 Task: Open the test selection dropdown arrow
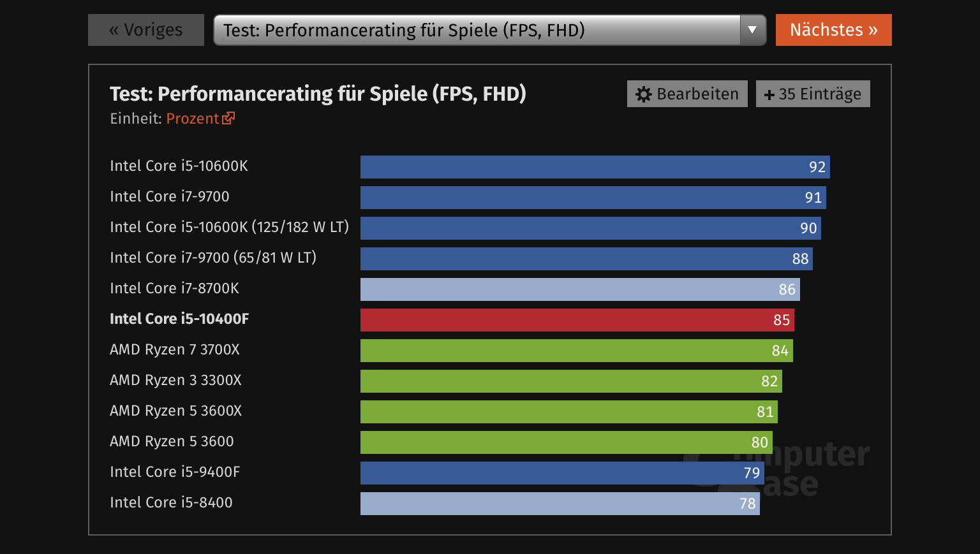pos(752,30)
